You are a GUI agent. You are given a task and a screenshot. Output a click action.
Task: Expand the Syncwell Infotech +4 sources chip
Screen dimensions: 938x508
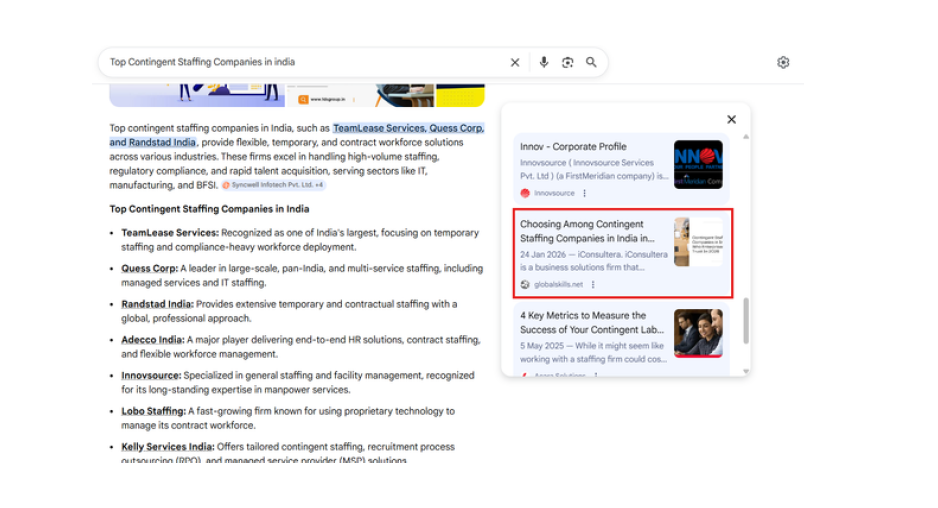coord(273,185)
